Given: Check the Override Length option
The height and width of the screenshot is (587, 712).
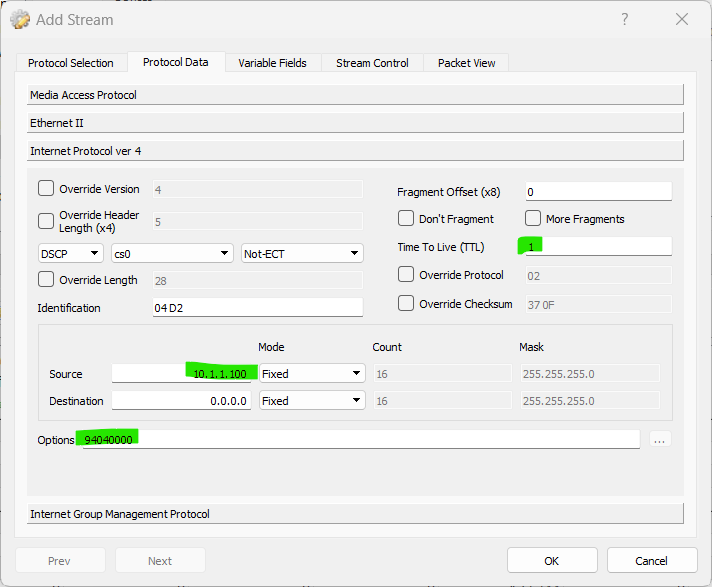Looking at the screenshot, I should point(46,280).
